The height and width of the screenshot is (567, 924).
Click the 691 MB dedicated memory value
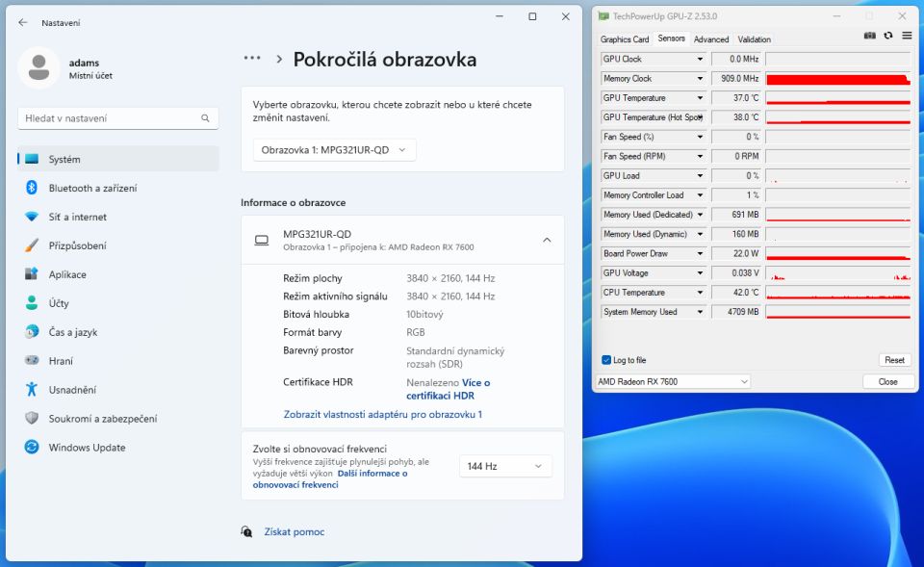pyautogui.click(x=736, y=215)
